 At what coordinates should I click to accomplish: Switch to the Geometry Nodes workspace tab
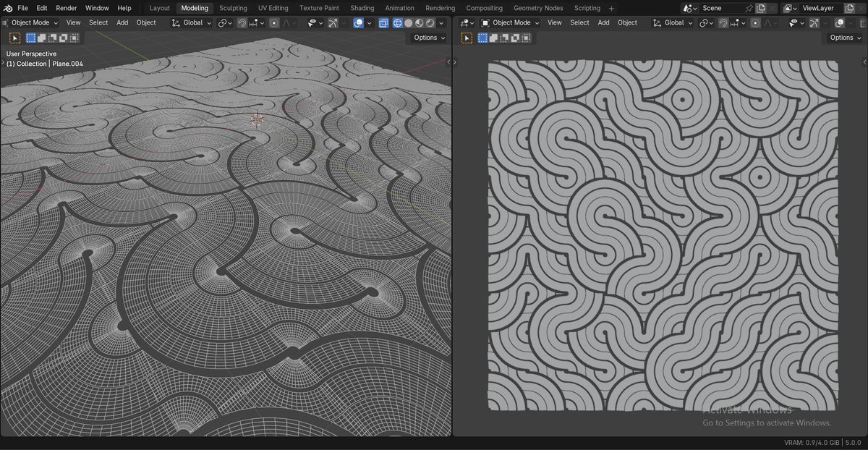538,8
